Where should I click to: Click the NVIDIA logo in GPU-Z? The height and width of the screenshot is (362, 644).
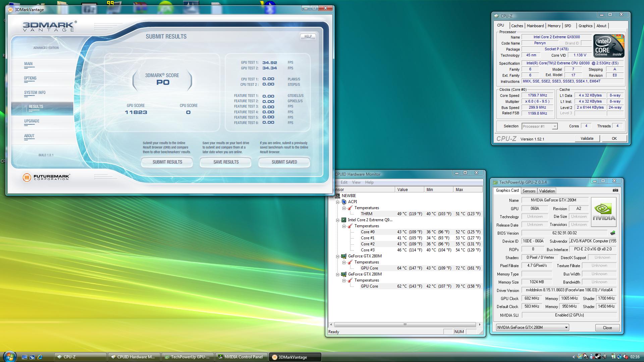[603, 212]
